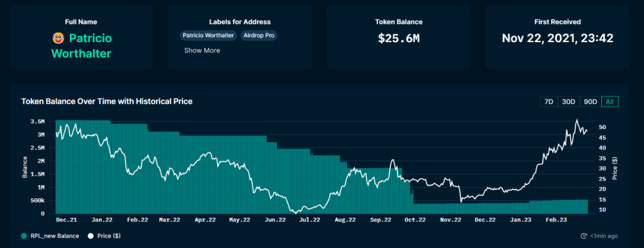Click the Aug.22 x-axis label
The image size is (644, 248).
click(x=345, y=220)
